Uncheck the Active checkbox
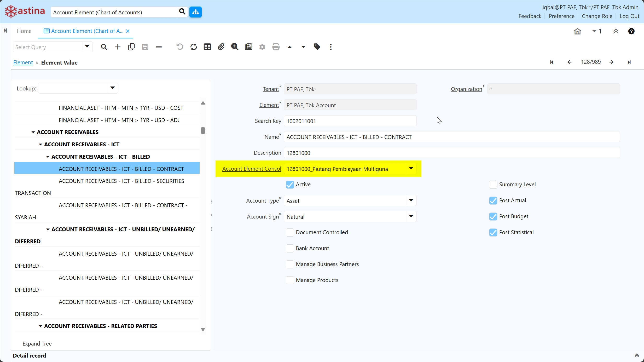 click(290, 185)
